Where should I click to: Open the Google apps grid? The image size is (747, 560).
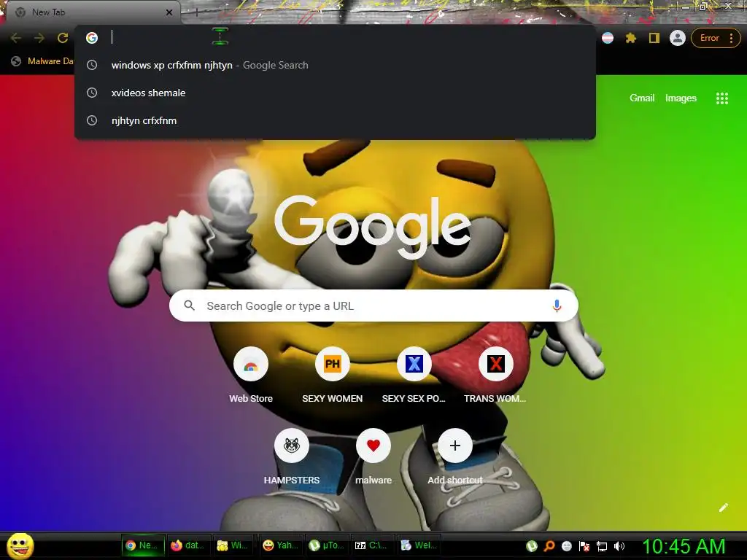[721, 98]
